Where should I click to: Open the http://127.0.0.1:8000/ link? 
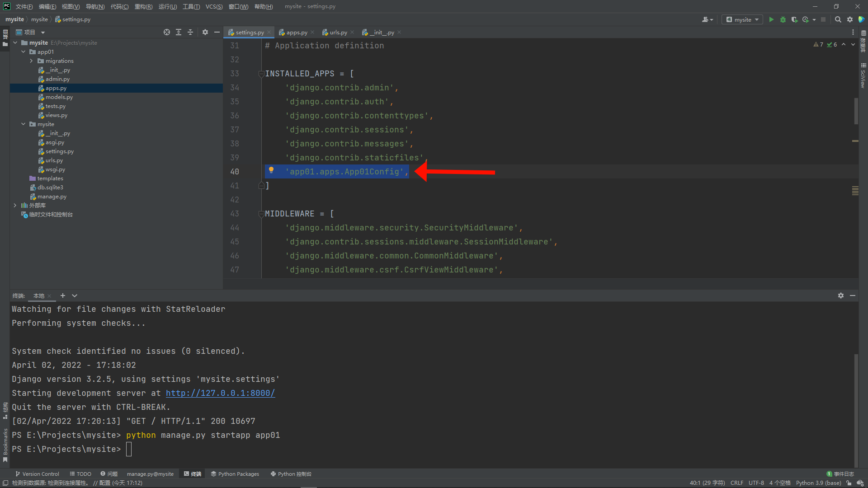coord(220,393)
